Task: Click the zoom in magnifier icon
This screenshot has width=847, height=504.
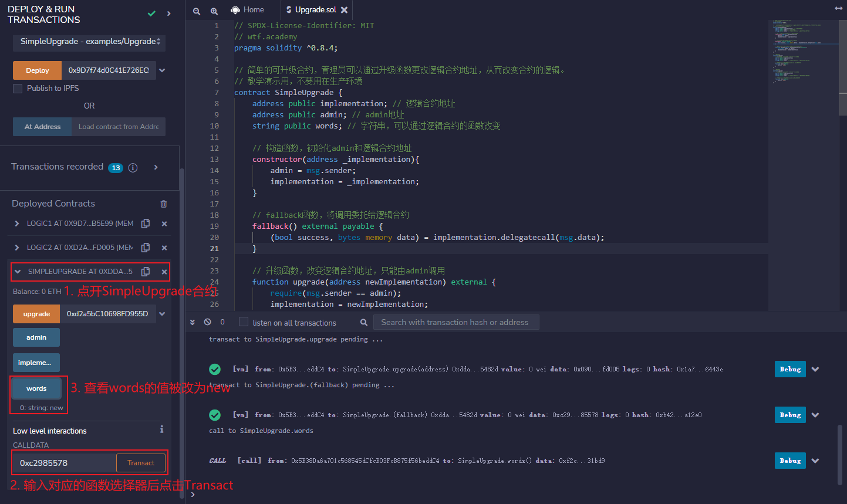Action: [x=214, y=11]
